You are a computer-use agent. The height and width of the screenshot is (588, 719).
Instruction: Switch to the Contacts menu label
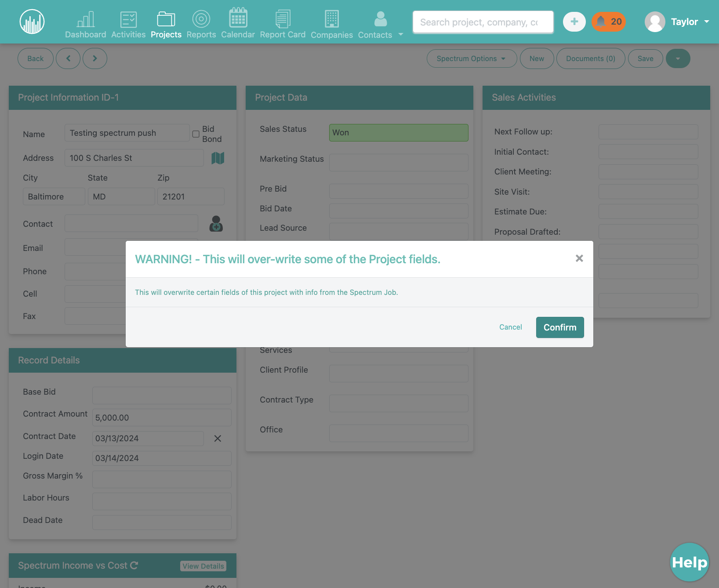pos(375,35)
